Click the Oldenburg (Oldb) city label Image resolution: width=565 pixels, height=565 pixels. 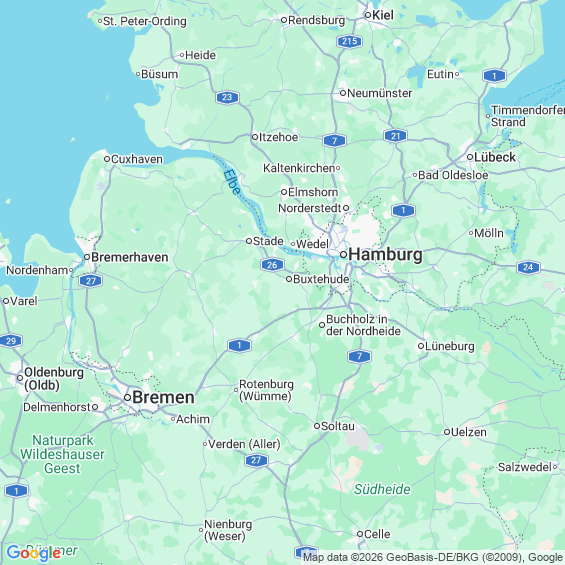[54, 379]
